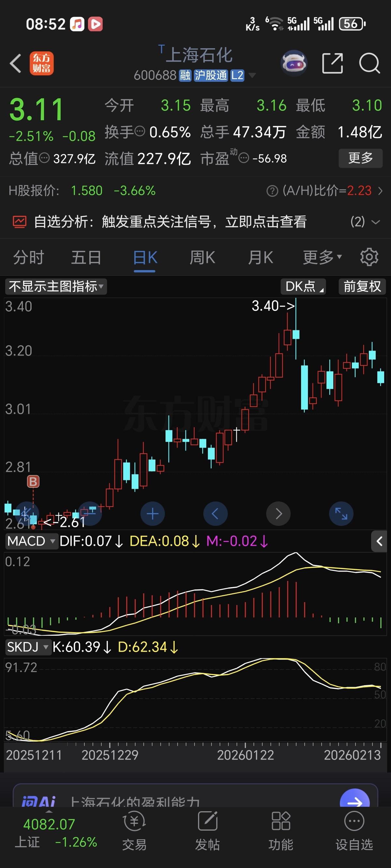391x868 pixels.
Task: Open the MACD indicator dropdown
Action: pyautogui.click(x=31, y=541)
